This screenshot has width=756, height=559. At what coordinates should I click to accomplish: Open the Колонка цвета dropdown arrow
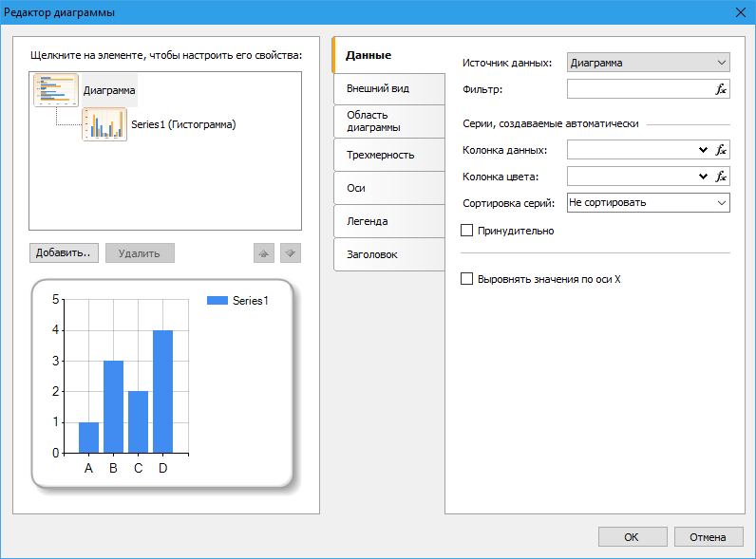[703, 177]
